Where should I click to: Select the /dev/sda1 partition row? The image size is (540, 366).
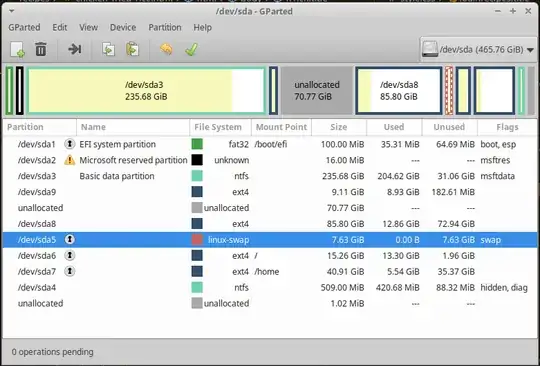point(270,144)
